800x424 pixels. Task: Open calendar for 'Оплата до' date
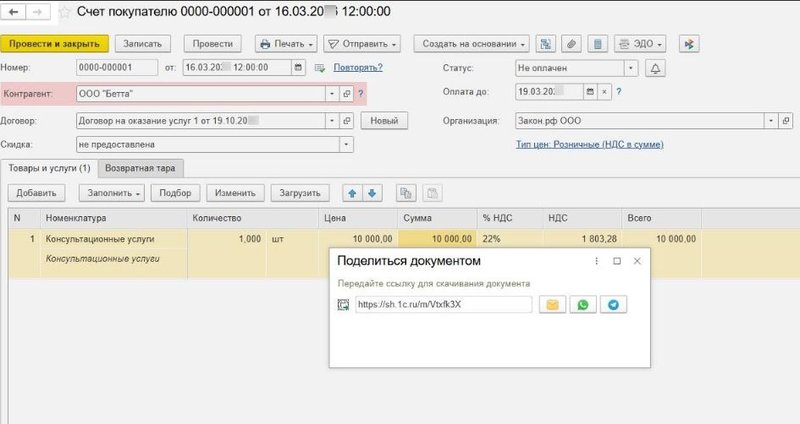[590, 92]
